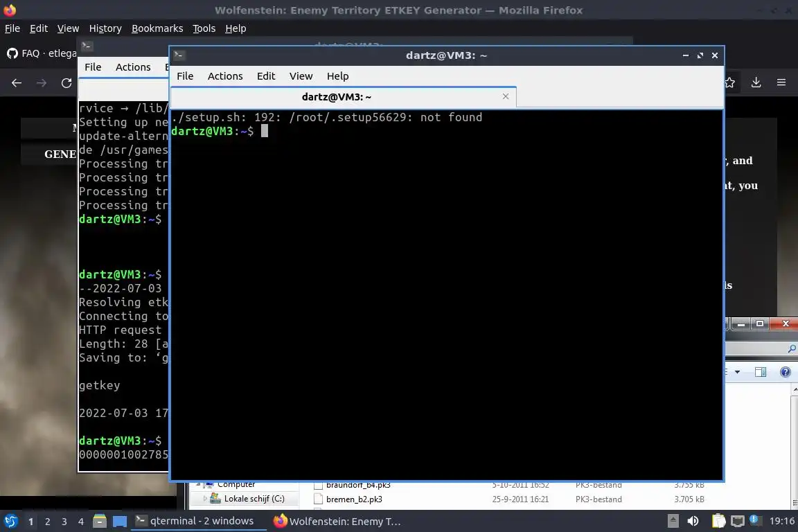Click the setup56629 not found error line
798x532 pixels.
[x=327, y=117]
